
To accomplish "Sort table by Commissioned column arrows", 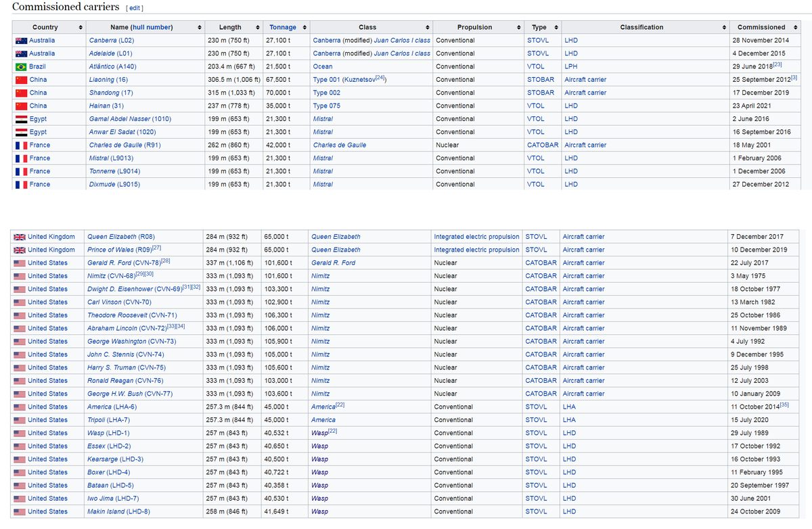I will (x=795, y=27).
